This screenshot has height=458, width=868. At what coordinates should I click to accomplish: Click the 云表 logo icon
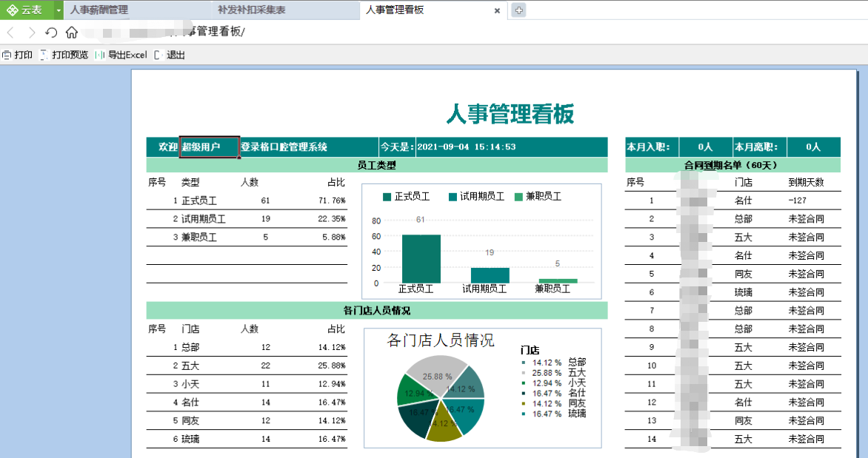[x=12, y=10]
